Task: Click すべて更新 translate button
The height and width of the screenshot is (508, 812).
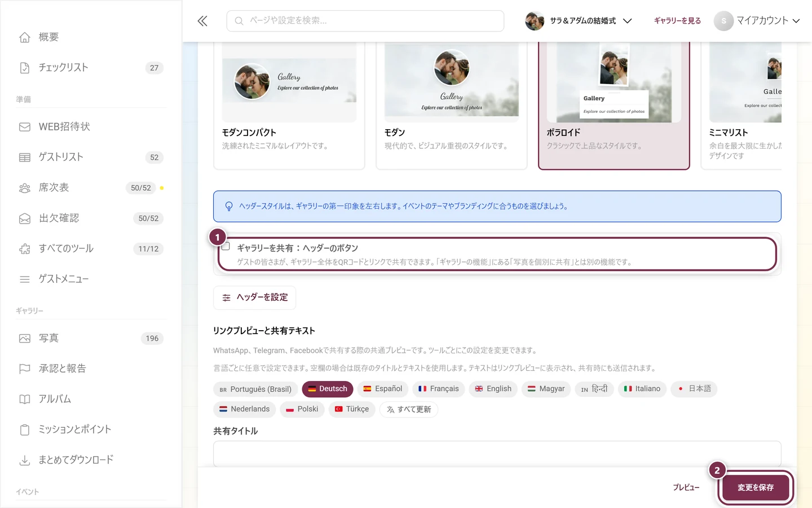Action: [409, 409]
